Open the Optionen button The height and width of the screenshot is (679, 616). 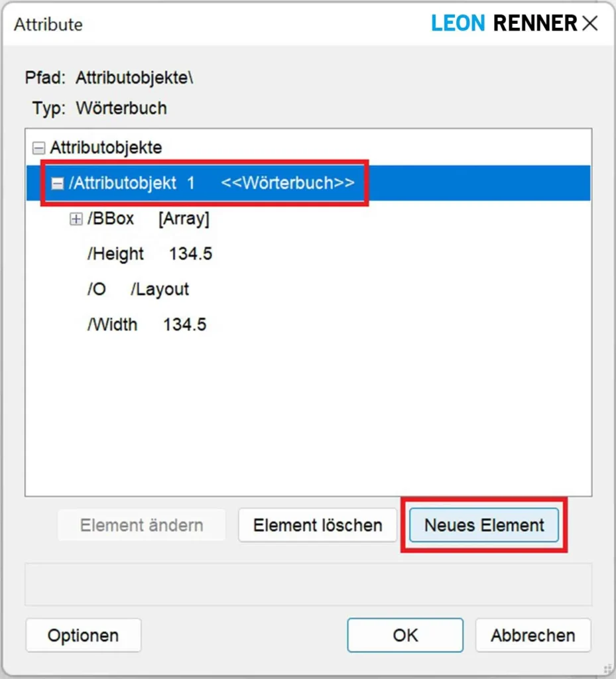tap(83, 635)
